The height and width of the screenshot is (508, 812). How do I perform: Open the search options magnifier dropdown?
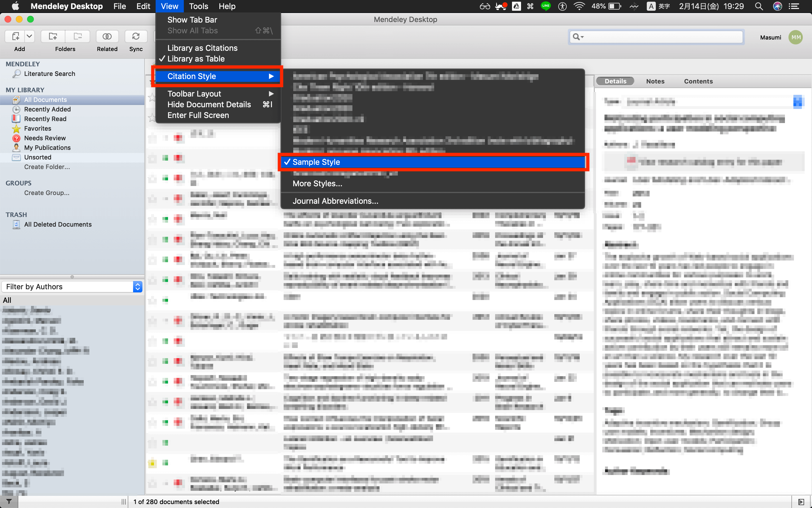pyautogui.click(x=578, y=37)
